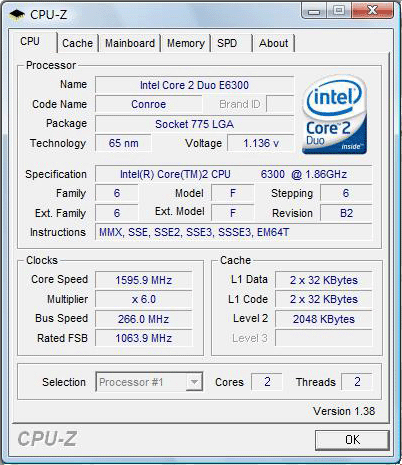Click the Version 1.38 text
402x465 pixels.
click(344, 411)
